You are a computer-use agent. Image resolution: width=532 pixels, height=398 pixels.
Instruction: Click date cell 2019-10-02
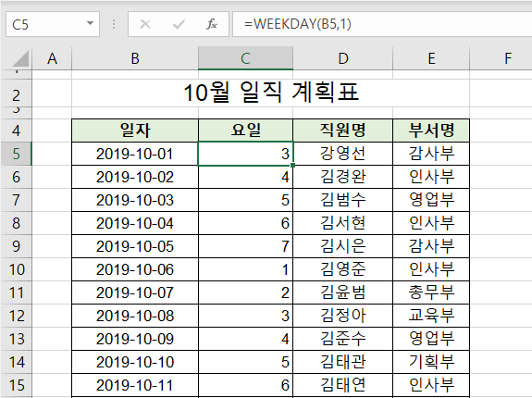(x=135, y=177)
